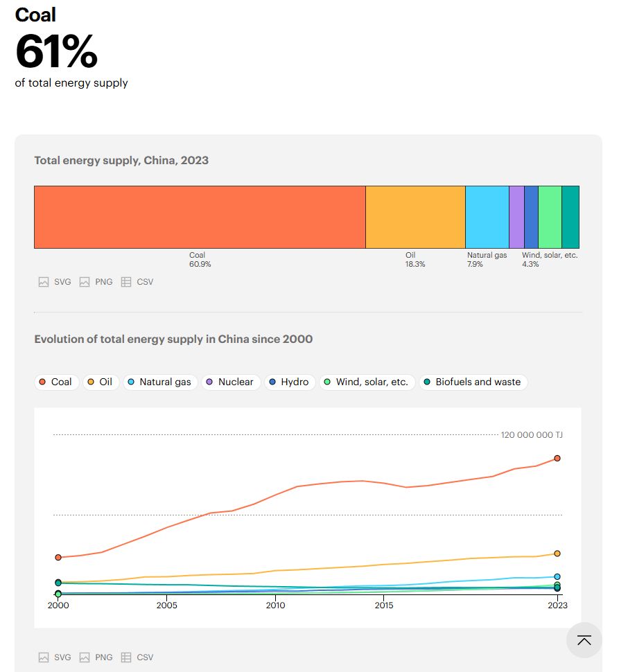Download bar chart as PNG
The height and width of the screenshot is (672, 619).
(x=96, y=282)
